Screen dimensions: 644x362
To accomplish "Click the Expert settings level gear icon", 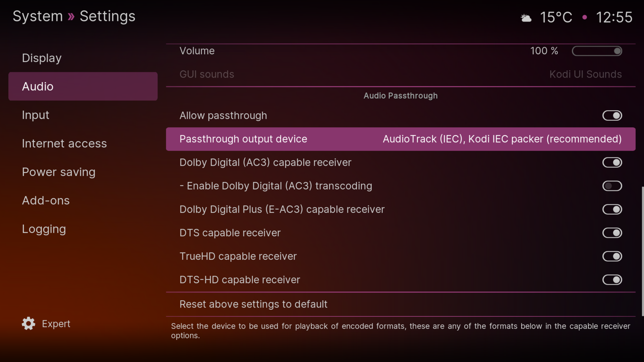I will click(x=29, y=323).
